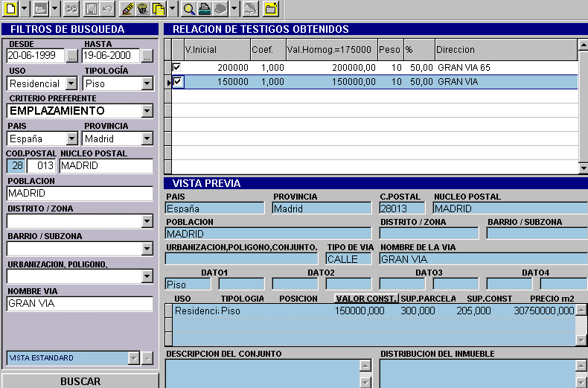588x388 pixels.
Task: Click the NOMBRE VIA field GRAN VIA
Action: click(x=80, y=303)
